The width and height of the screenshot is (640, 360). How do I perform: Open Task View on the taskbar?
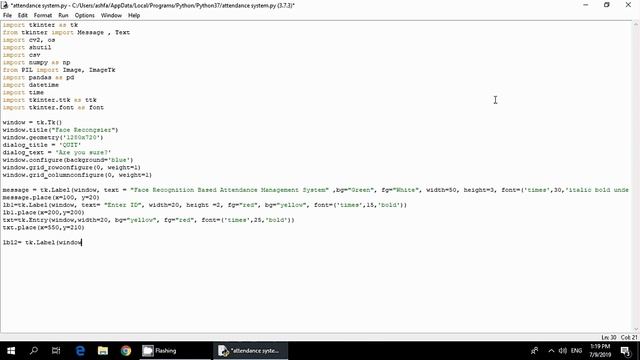click(56, 351)
